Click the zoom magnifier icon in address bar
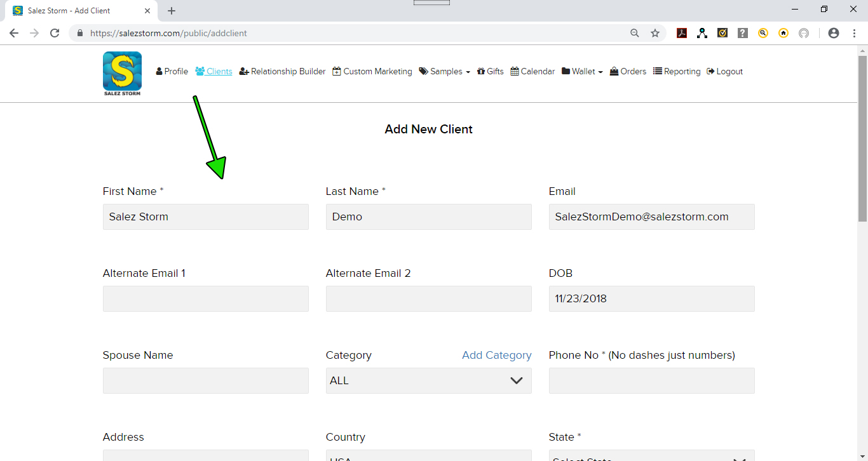868x461 pixels. point(635,33)
